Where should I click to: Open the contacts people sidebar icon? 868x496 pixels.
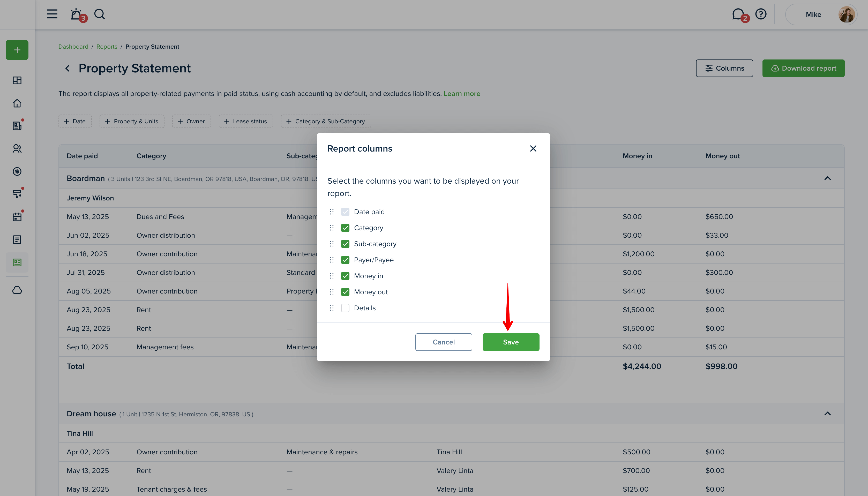click(x=17, y=148)
